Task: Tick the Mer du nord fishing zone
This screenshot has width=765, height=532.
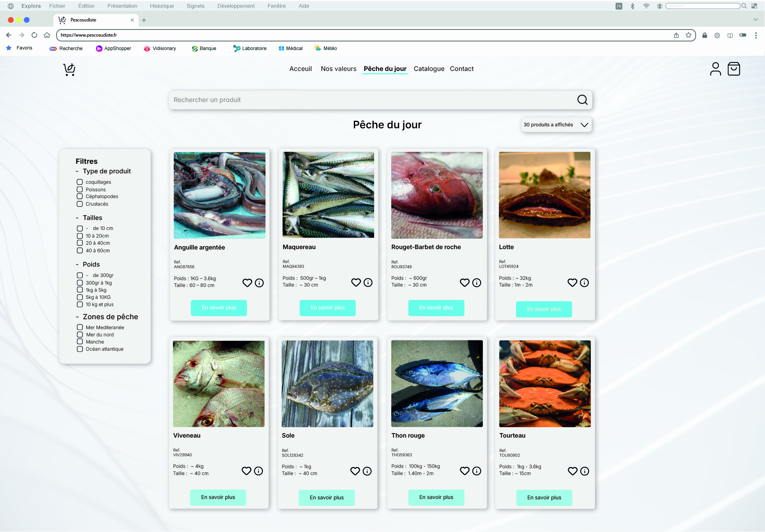Action: (80, 335)
